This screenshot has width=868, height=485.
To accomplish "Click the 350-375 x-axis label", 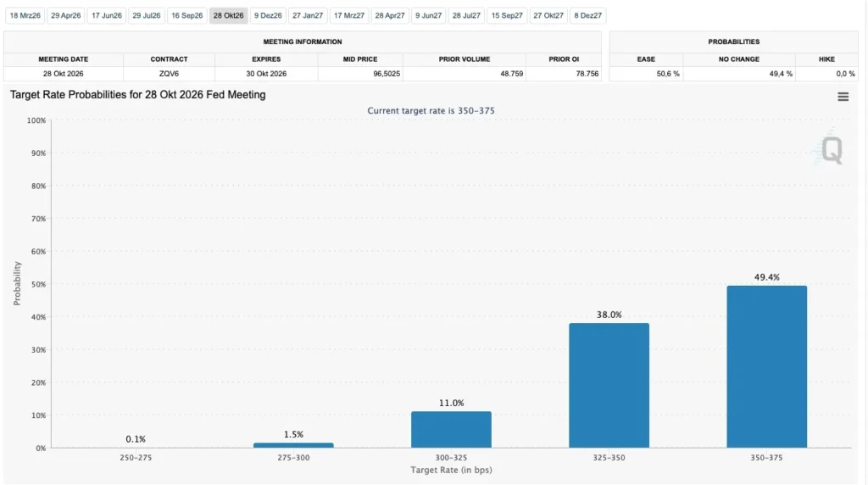I will tap(766, 458).
